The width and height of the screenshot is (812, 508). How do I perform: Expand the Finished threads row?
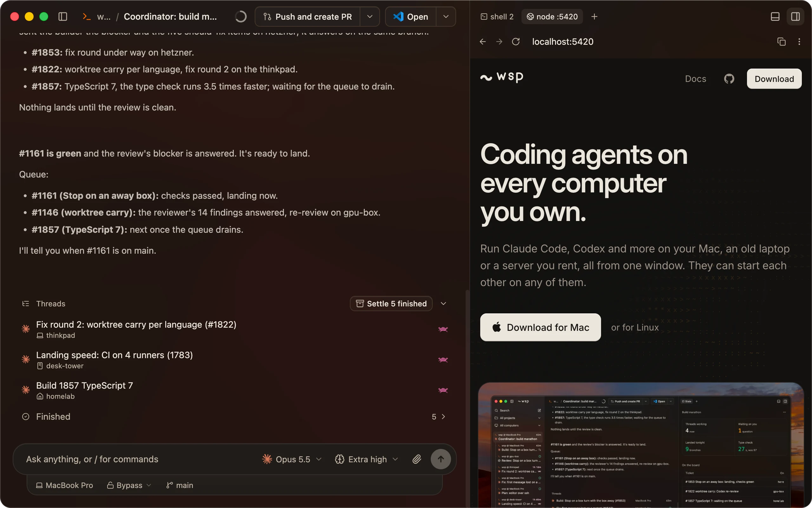pos(234,417)
